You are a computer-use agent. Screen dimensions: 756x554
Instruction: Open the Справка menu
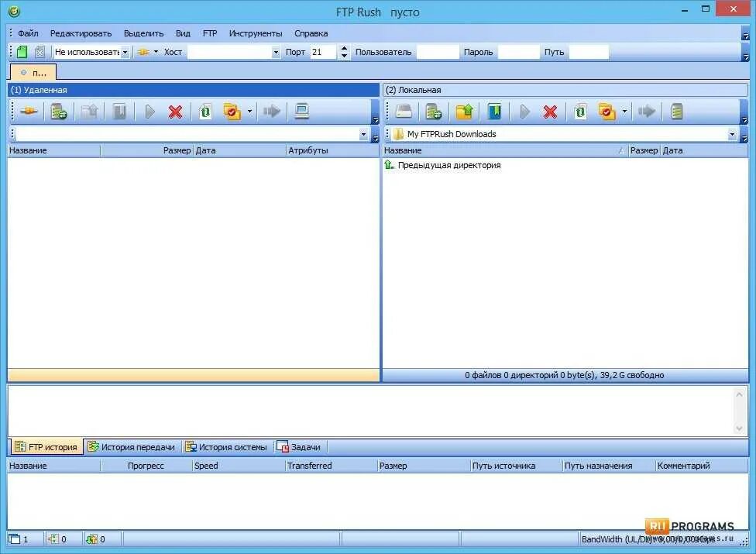(x=311, y=33)
